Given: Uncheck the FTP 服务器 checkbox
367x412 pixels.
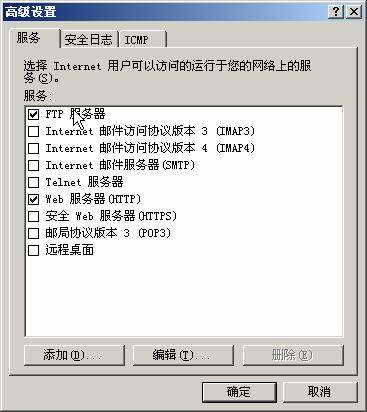Looking at the screenshot, I should click(34, 115).
